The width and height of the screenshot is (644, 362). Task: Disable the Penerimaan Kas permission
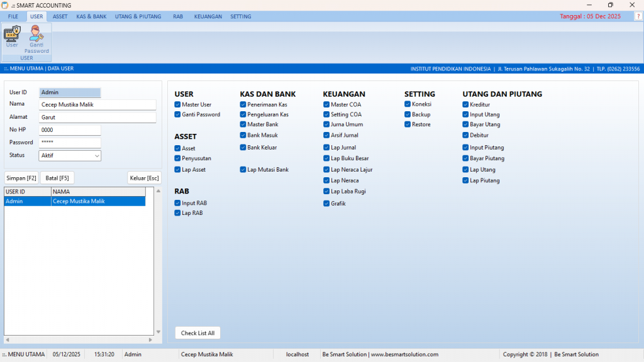[242, 104]
